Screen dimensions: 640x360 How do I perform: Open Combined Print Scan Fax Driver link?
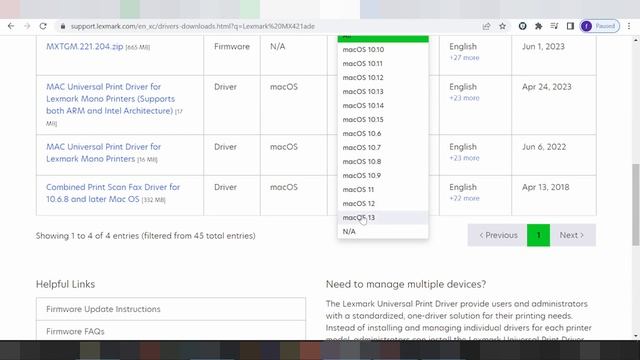[x=113, y=193]
